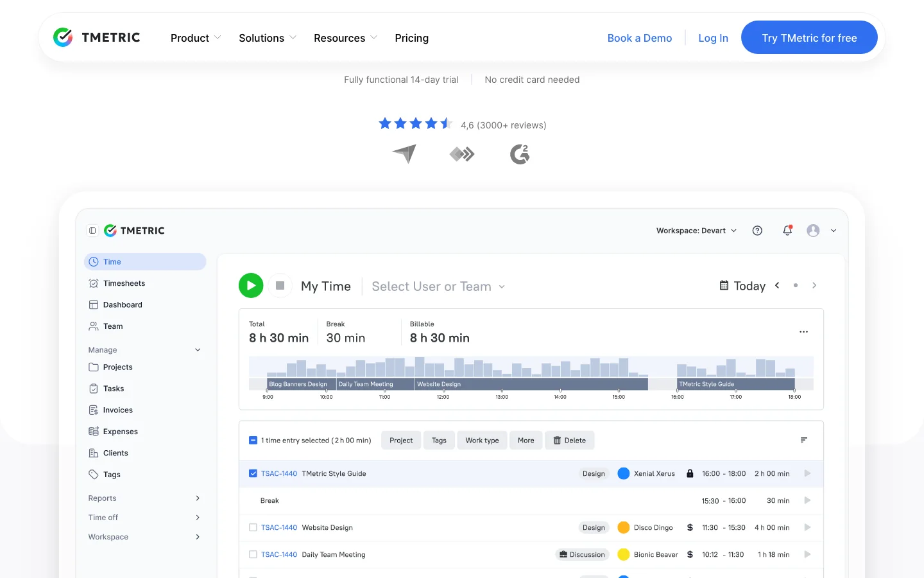The image size is (924, 578).
Task: Open the help question mark icon
Action: tap(757, 231)
